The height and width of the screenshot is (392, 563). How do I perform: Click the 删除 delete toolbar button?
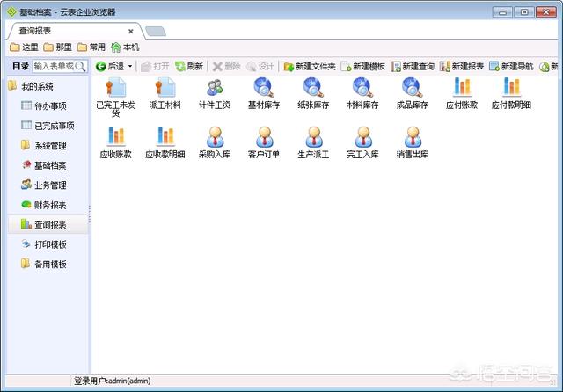pyautogui.click(x=226, y=66)
